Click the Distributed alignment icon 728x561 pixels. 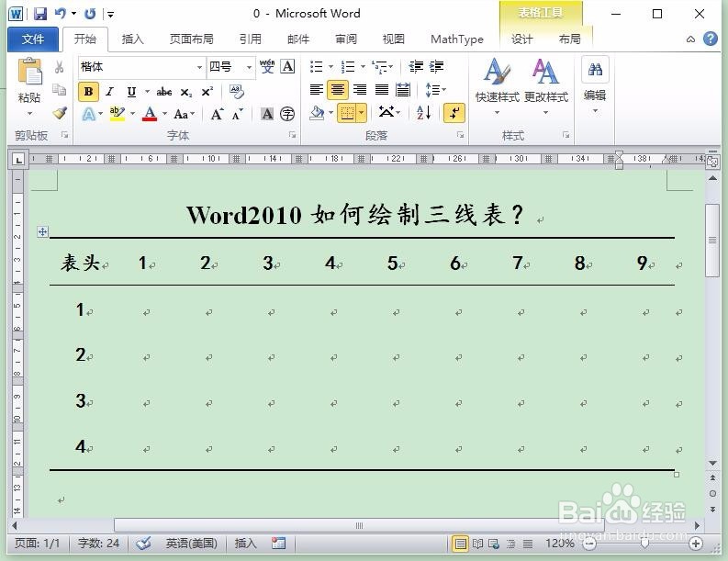coord(403,89)
